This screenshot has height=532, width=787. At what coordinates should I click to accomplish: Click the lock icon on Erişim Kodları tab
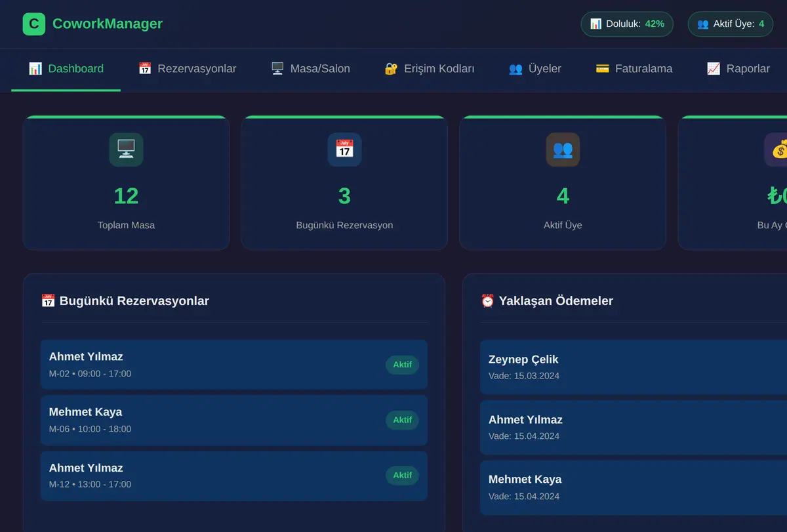tap(391, 68)
